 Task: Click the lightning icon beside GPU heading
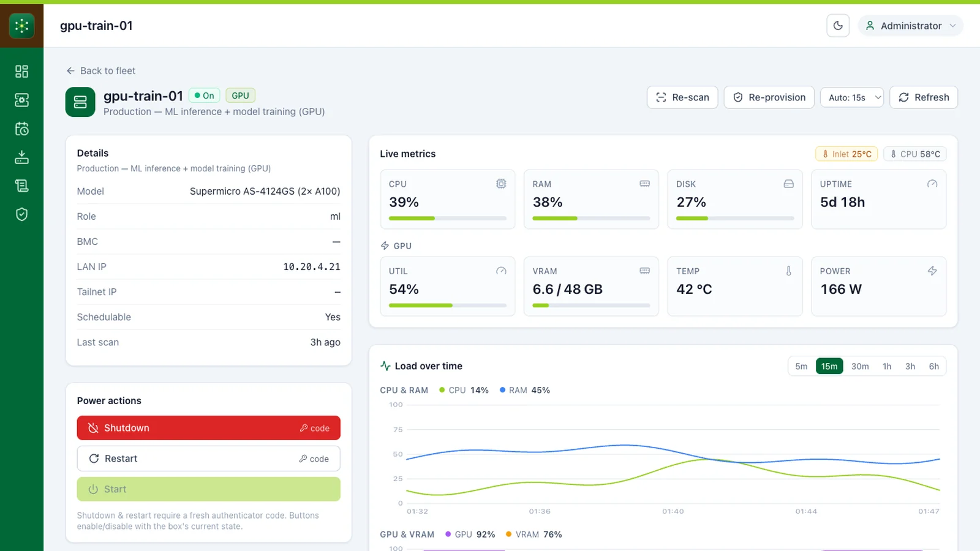pyautogui.click(x=385, y=246)
